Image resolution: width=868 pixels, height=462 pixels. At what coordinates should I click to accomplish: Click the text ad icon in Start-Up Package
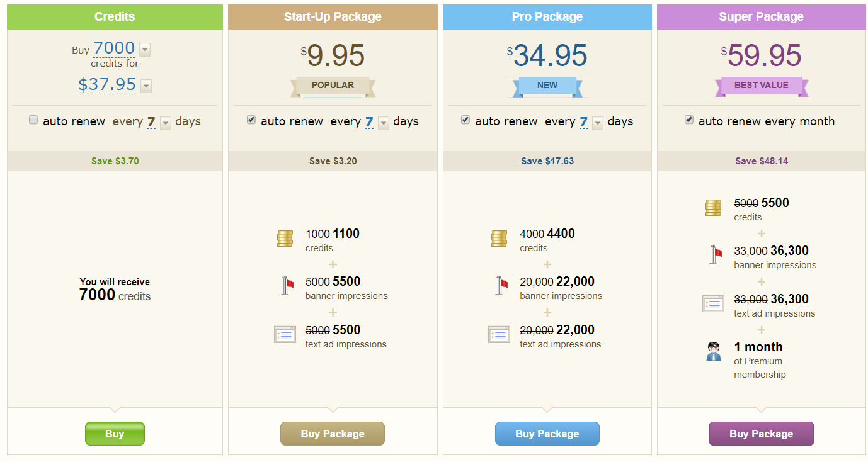pyautogui.click(x=285, y=334)
